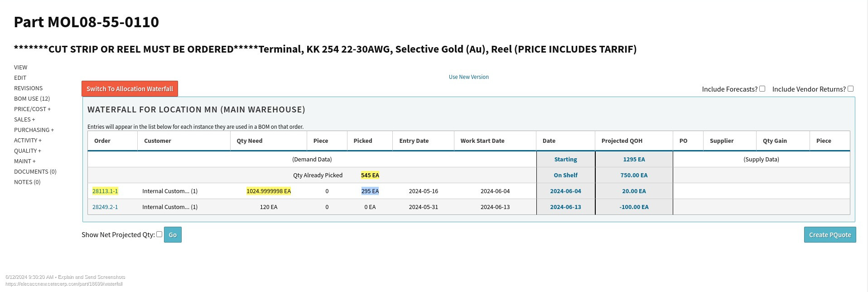Select the EDIT sidebar item
The height and width of the screenshot is (292, 868).
pos(20,78)
